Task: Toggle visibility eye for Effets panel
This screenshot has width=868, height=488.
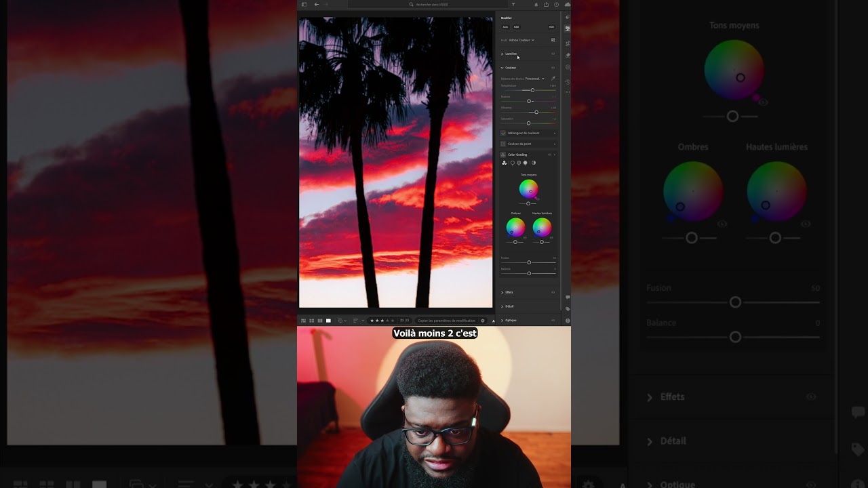Action: [553, 292]
